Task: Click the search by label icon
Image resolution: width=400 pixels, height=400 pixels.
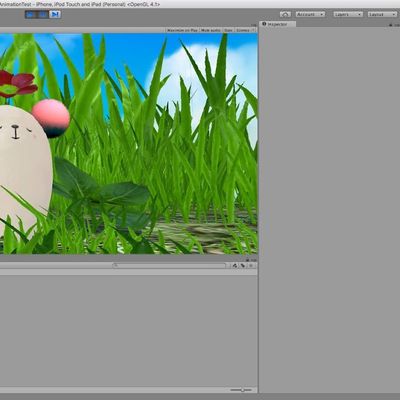Action: click(x=243, y=266)
